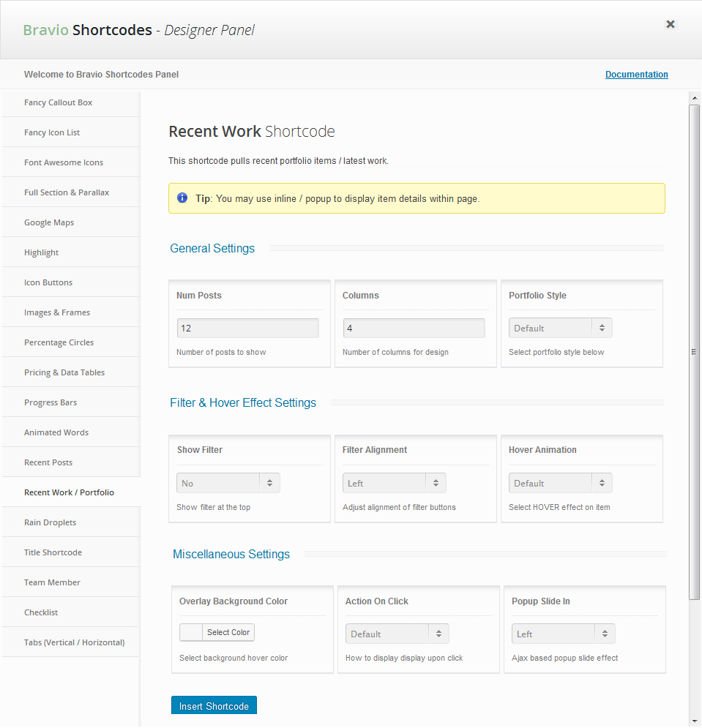Click the Num Posts input field
Screen dimensions: 702x728
[x=247, y=329]
